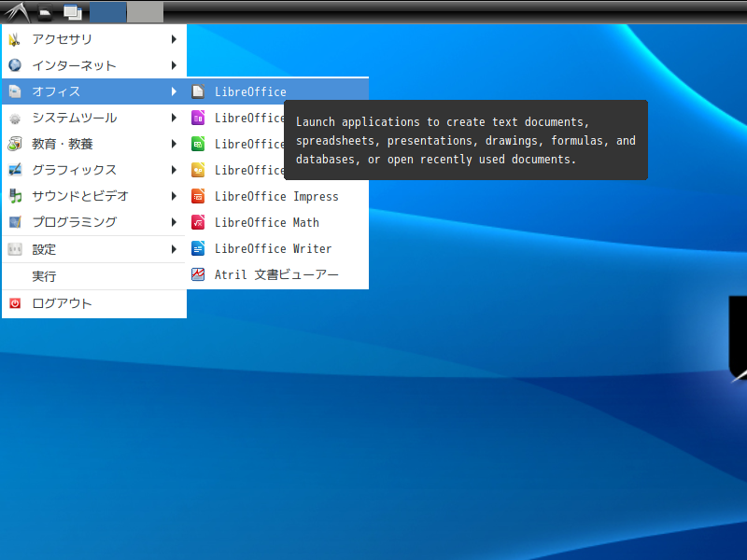Image resolution: width=747 pixels, height=560 pixels.
Task: Launch the LibreOffice Start Center entry
Action: pos(250,91)
